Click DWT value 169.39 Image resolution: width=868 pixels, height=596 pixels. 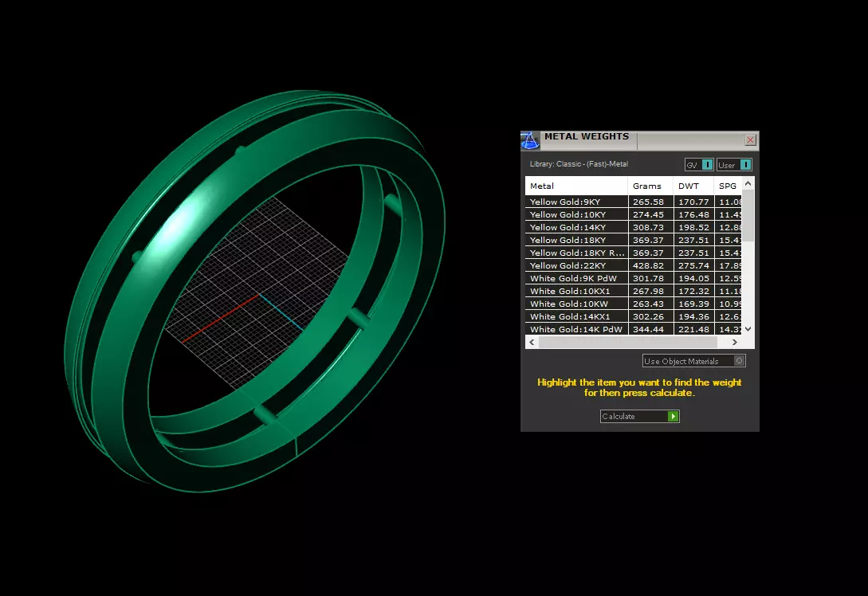pyautogui.click(x=693, y=304)
